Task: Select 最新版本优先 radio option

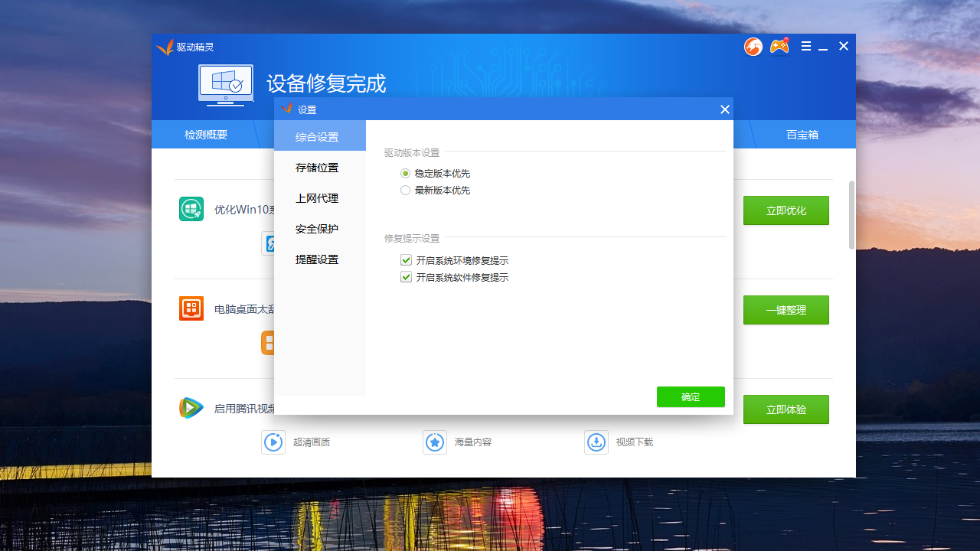Action: (405, 190)
